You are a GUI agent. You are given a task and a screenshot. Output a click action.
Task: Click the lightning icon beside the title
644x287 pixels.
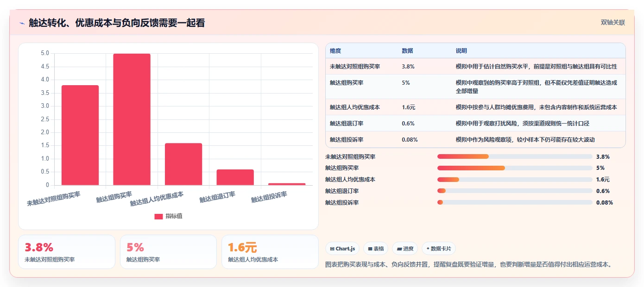pos(22,23)
